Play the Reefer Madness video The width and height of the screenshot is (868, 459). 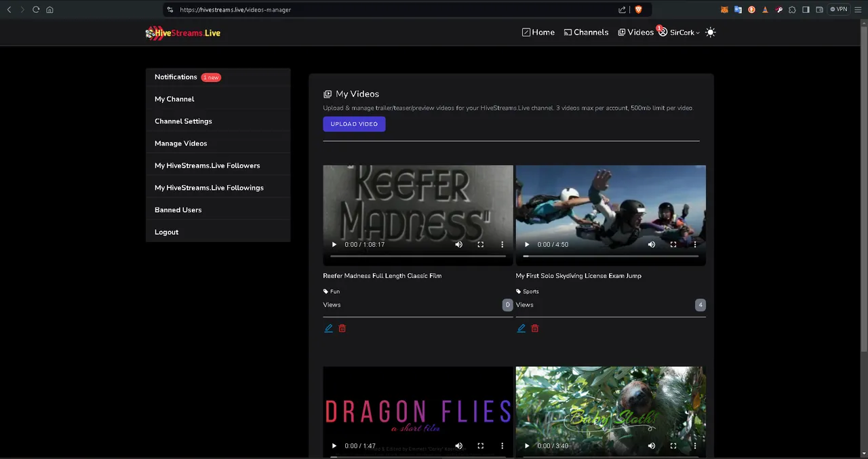(x=334, y=245)
